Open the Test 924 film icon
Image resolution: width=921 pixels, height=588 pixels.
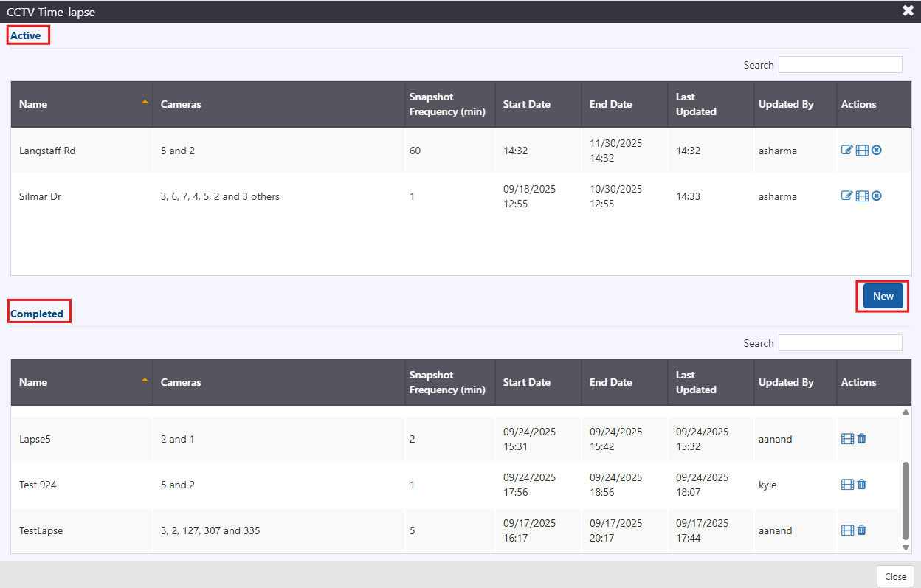pos(847,485)
